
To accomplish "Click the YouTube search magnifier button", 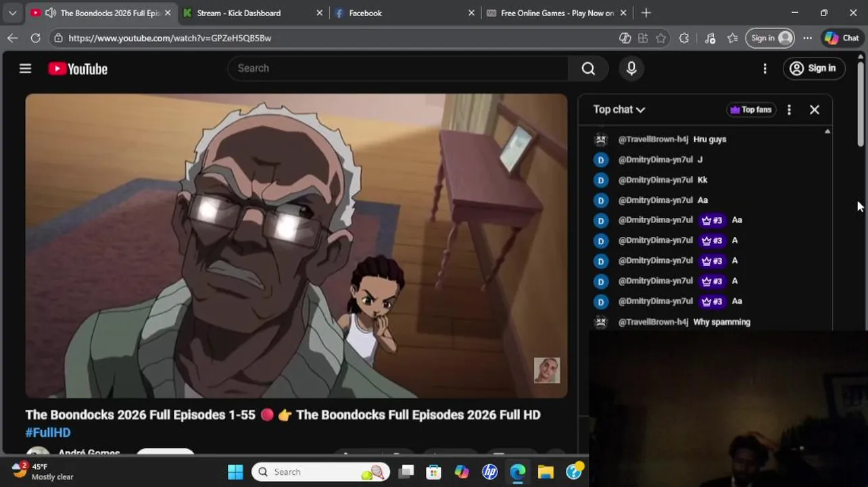I will pos(588,68).
